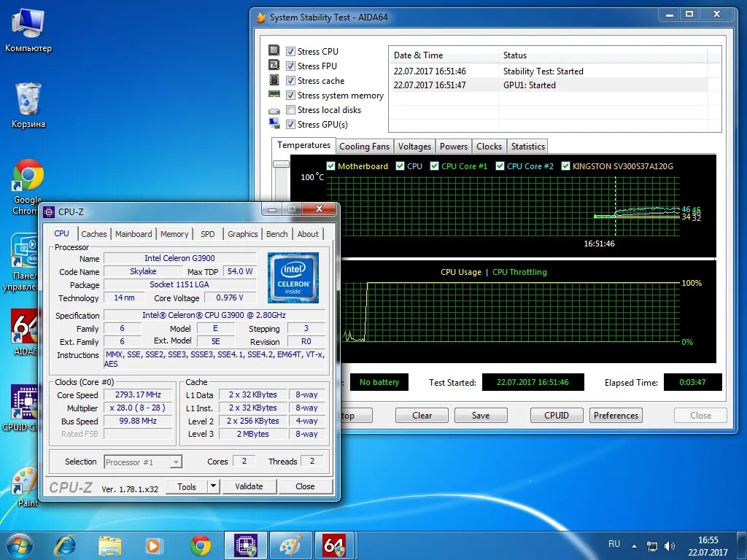Launch Internet Explorer from the taskbar
This screenshot has width=747, height=560.
pos(65,545)
